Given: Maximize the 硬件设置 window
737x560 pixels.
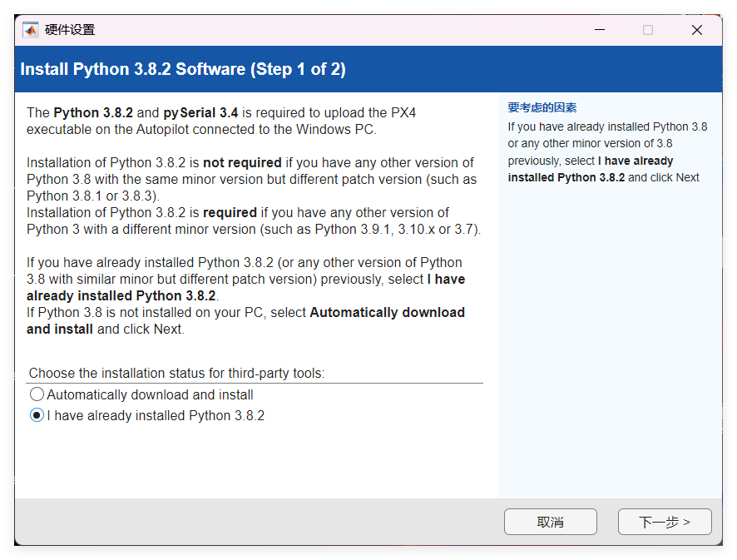Looking at the screenshot, I should pyautogui.click(x=648, y=30).
